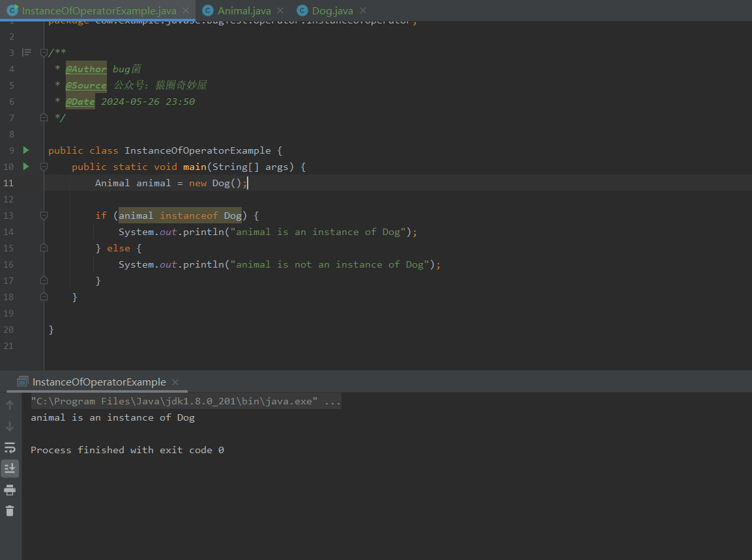This screenshot has height=560, width=752.
Task: Click the highlighted 'animal instanceof Dog' condition
Action: coord(180,216)
